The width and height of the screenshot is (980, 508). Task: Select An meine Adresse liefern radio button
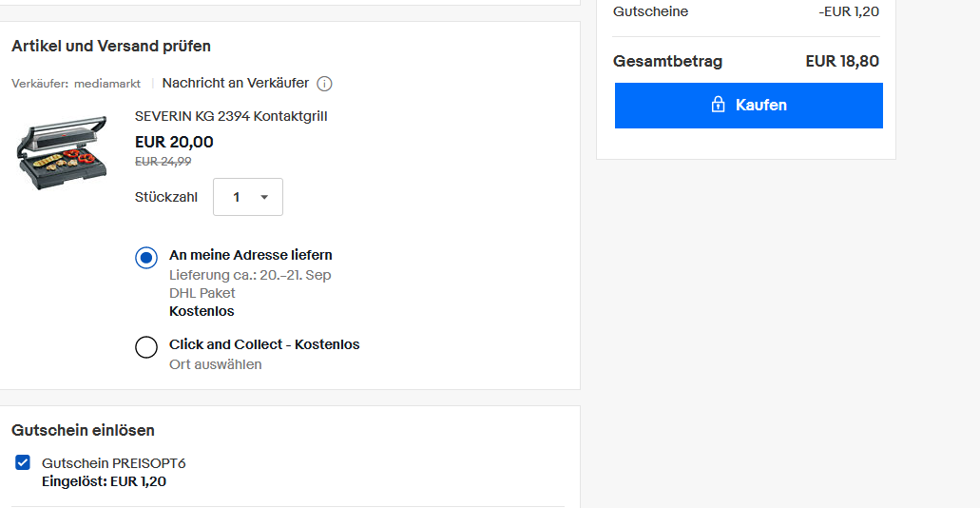(x=146, y=257)
